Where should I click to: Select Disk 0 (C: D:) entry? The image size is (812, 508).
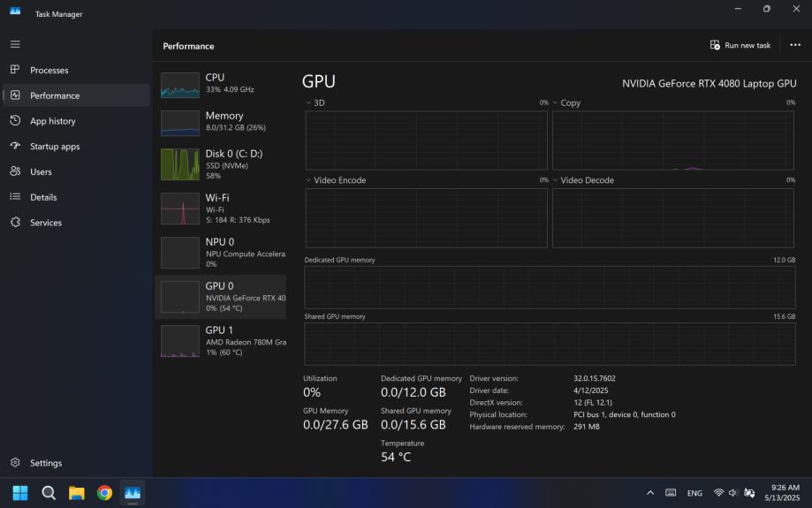221,164
